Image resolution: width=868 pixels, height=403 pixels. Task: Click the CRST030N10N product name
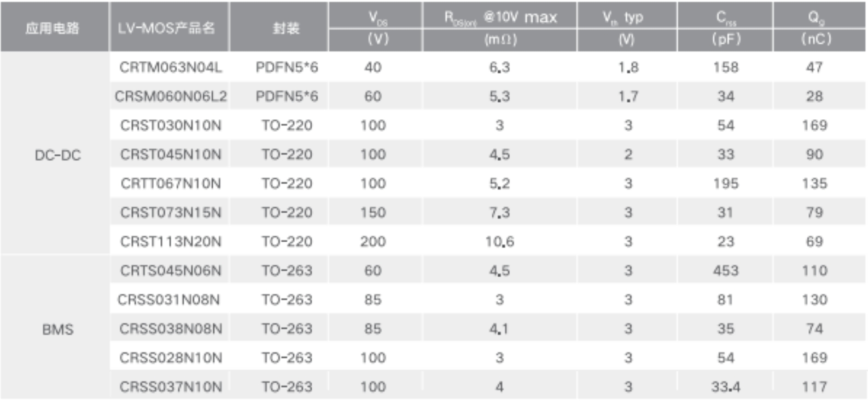(170, 125)
